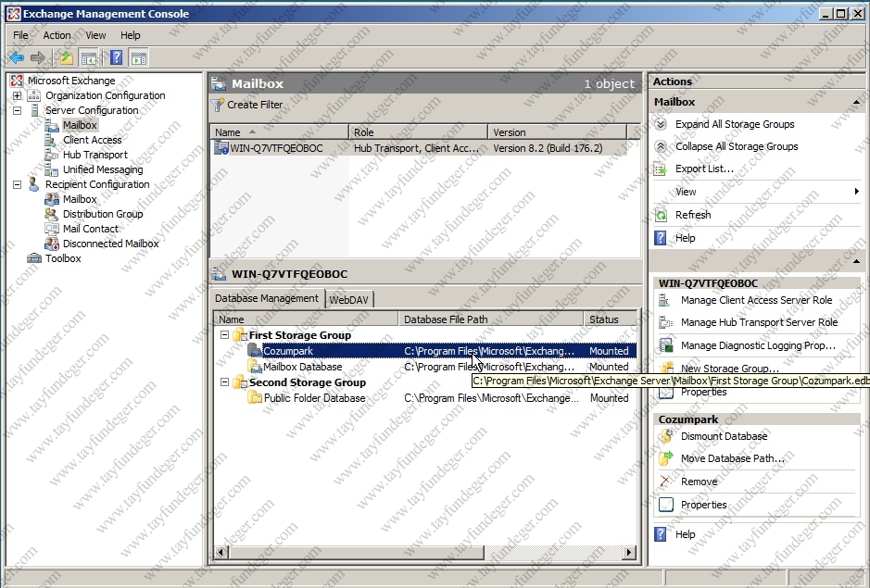Click the Public Folder Database icon

(x=255, y=398)
